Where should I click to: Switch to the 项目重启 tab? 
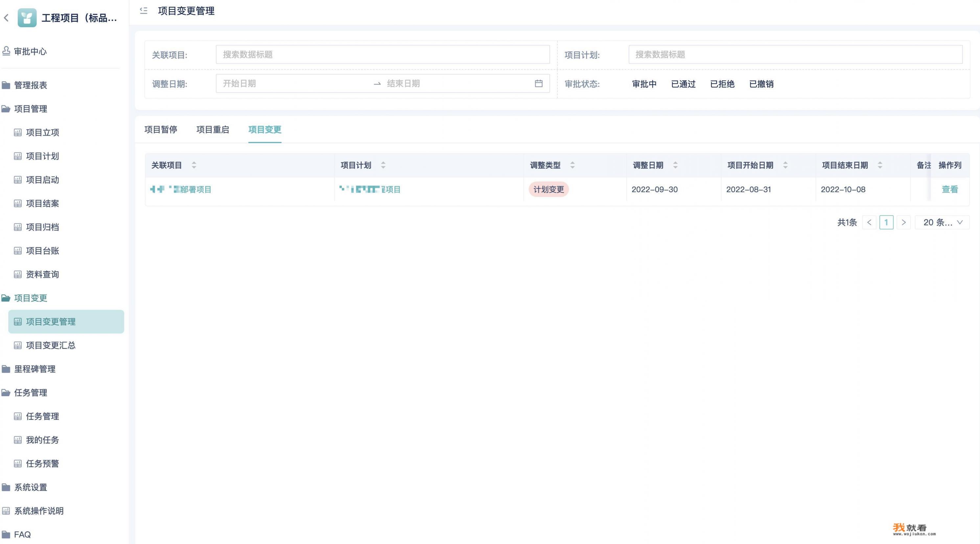point(213,130)
